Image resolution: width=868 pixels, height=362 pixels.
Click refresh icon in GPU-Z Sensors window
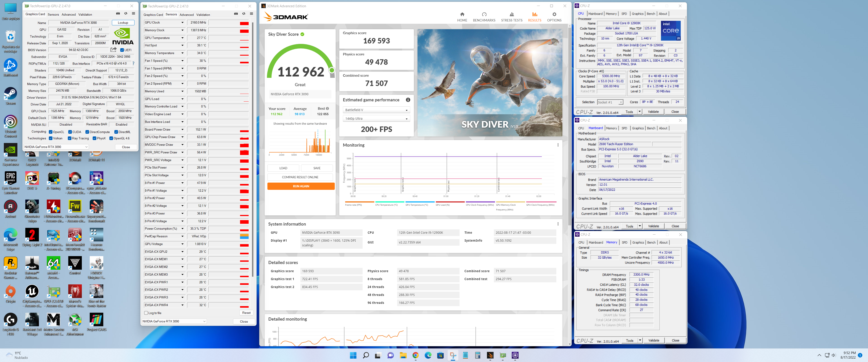244,14
